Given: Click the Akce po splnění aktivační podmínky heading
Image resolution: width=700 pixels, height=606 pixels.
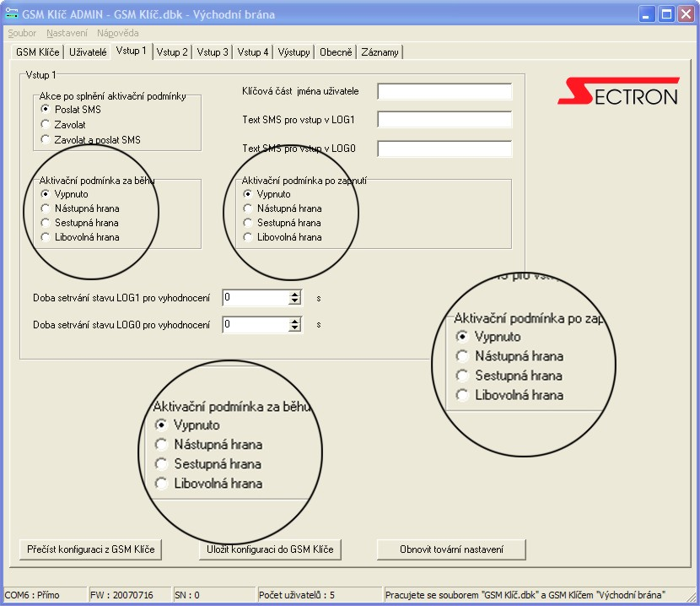Looking at the screenshot, I should (x=112, y=96).
